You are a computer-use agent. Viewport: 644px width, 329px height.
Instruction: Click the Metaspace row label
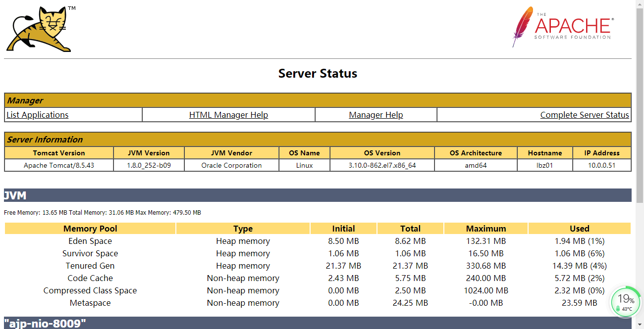click(x=90, y=303)
